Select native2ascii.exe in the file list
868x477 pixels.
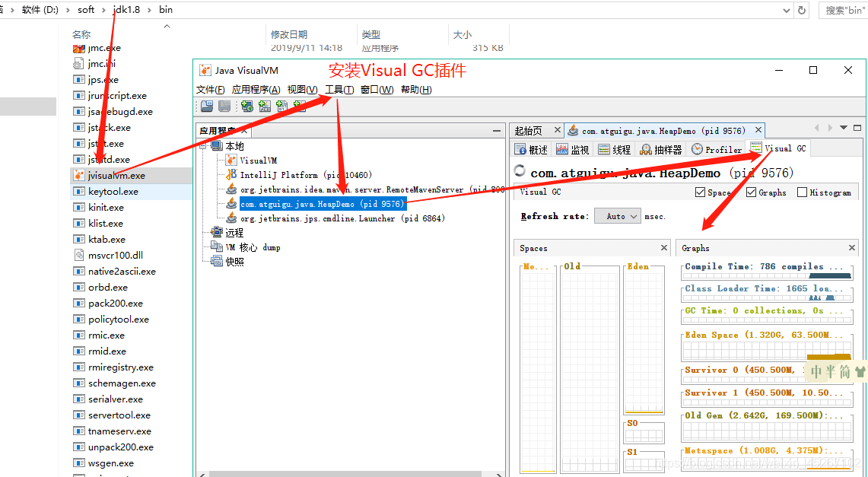pyautogui.click(x=122, y=271)
